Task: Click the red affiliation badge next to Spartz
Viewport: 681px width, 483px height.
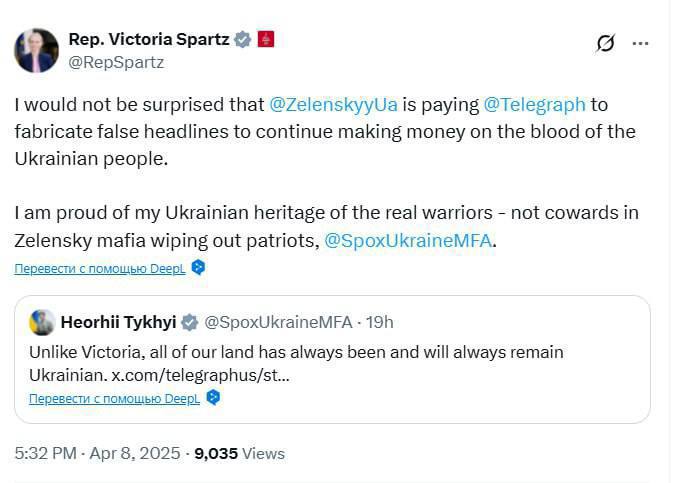Action: pos(266,40)
